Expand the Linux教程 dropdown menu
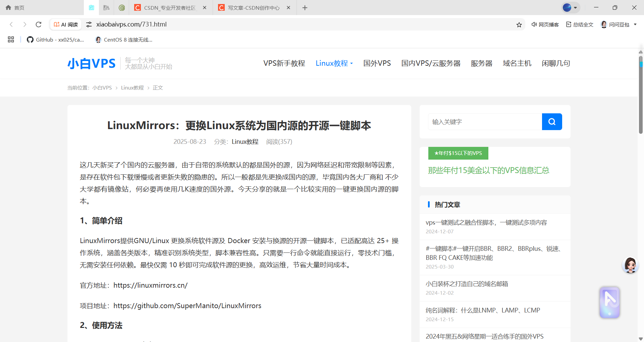Screen dimensions: 644x342 coord(334,63)
